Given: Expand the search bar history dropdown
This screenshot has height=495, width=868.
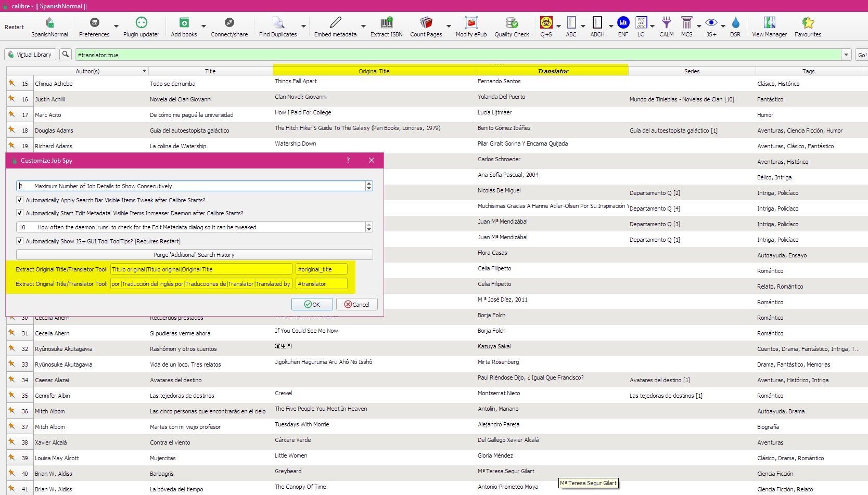Looking at the screenshot, I should tap(846, 55).
